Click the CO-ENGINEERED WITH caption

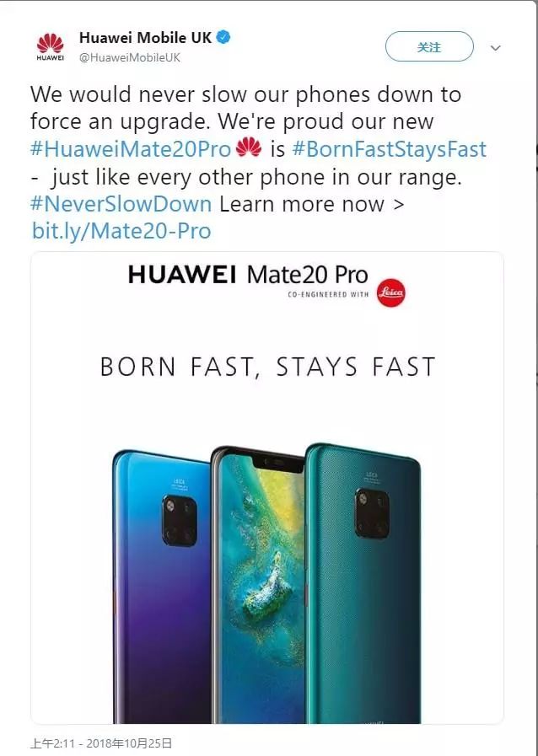328,294
